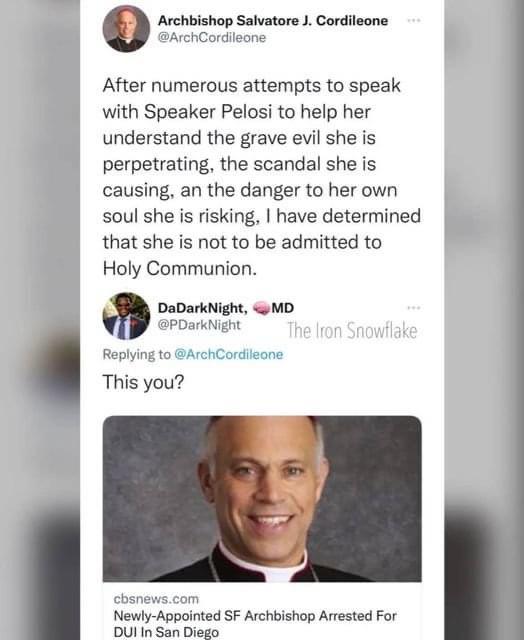Open the more options dots on top tweet
The image size is (524, 640).
coord(414,20)
